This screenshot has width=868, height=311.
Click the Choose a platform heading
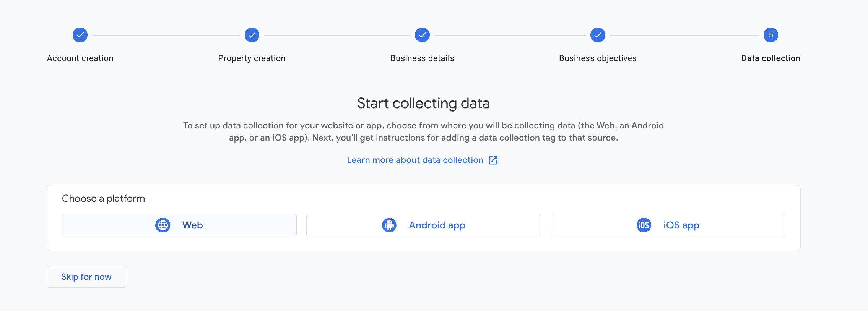103,199
